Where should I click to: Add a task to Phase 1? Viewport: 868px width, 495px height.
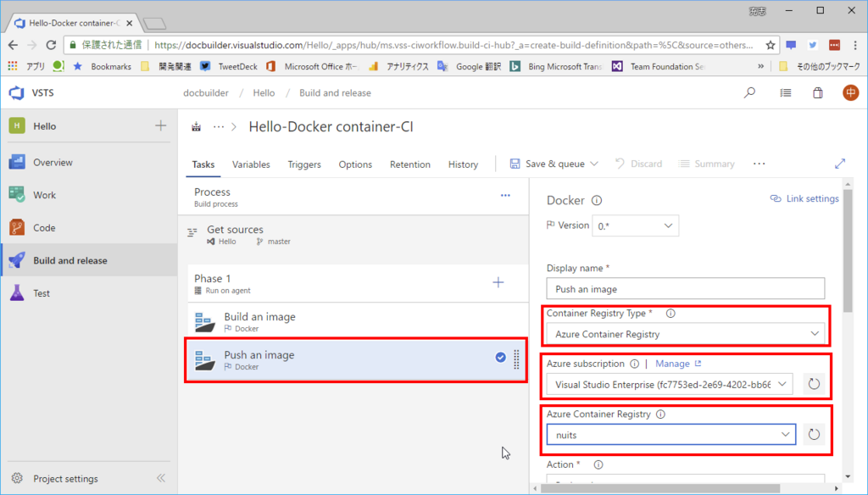(498, 282)
